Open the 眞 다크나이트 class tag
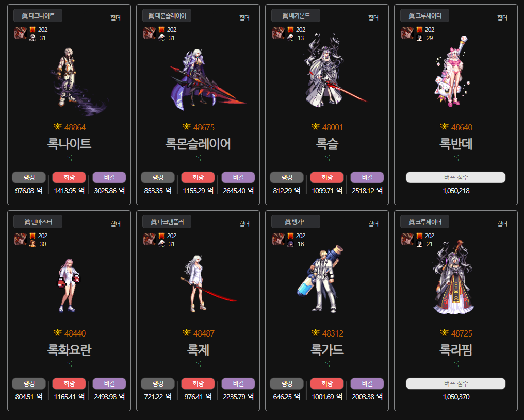 [38, 15]
